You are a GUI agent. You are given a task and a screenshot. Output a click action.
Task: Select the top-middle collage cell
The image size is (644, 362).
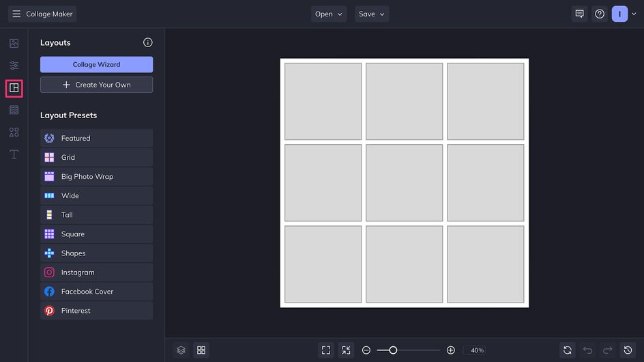[405, 101]
